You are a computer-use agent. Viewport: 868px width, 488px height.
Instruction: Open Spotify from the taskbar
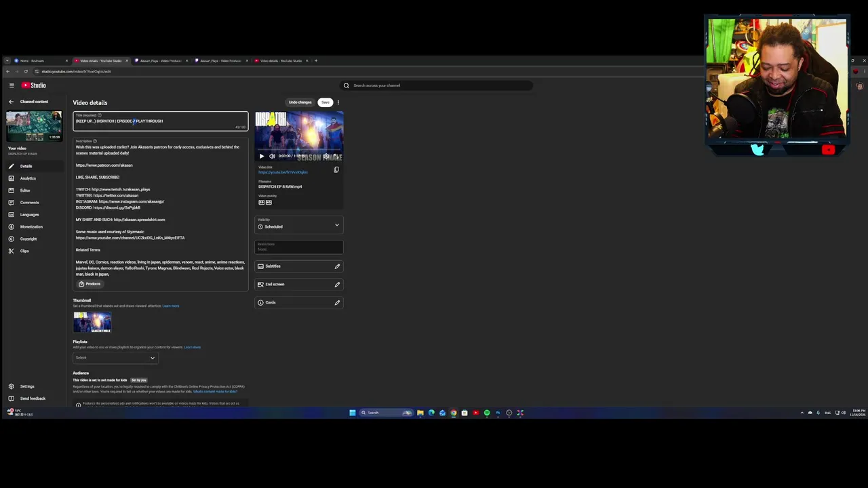tap(487, 413)
